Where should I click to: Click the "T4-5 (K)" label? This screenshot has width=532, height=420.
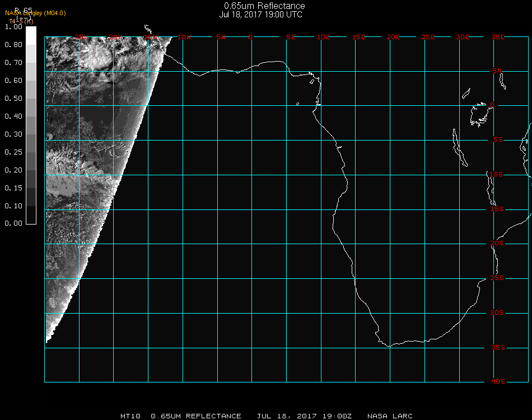(x=21, y=21)
